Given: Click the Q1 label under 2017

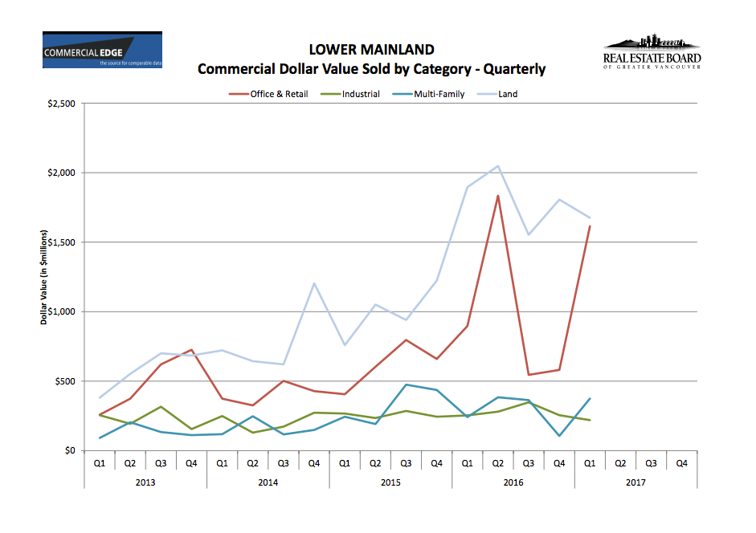Looking at the screenshot, I should point(590,463).
